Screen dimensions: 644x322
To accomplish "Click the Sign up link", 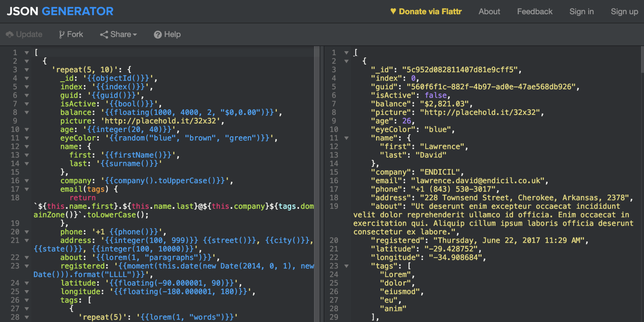I will pyautogui.click(x=624, y=11).
